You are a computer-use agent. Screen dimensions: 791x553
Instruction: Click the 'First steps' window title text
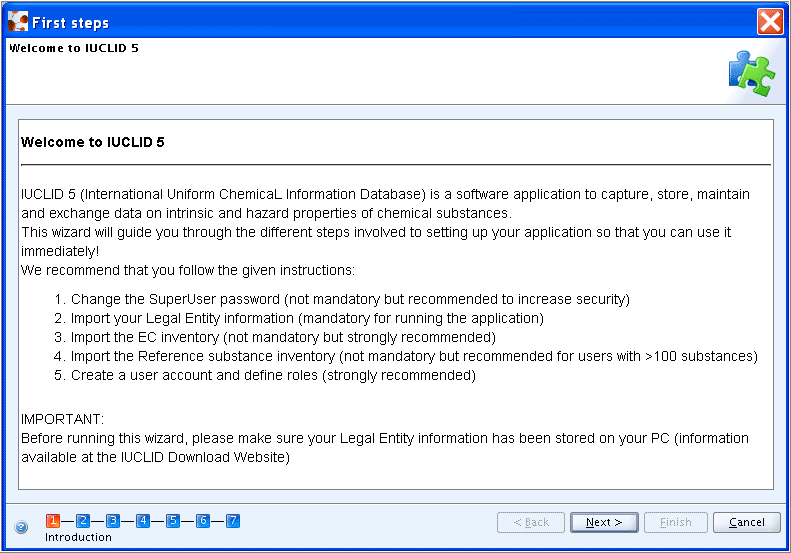tap(71, 23)
